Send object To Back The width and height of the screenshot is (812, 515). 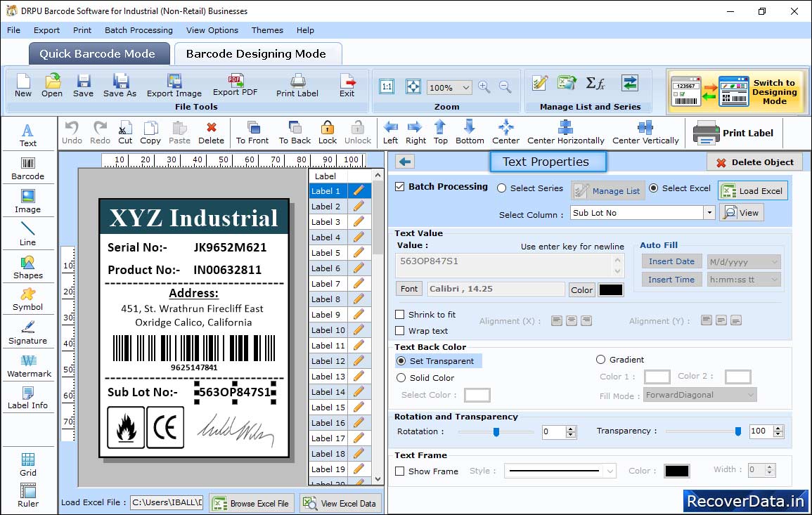[x=295, y=133]
